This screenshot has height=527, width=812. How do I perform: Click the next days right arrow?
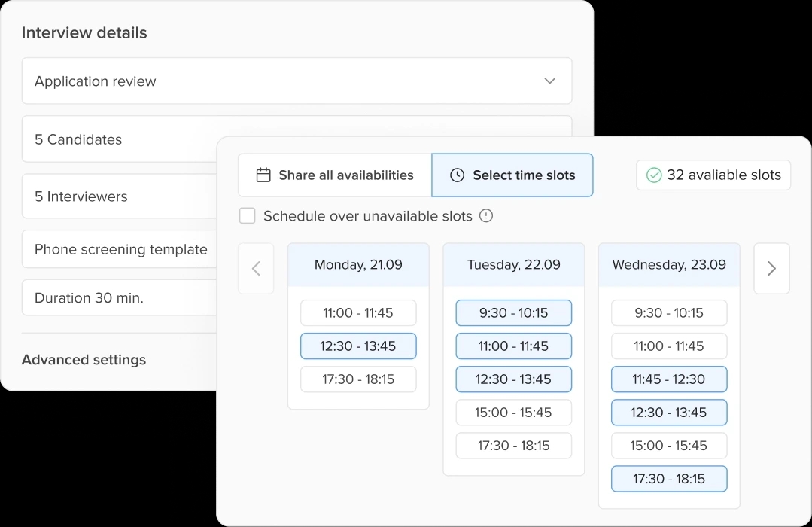[771, 268]
